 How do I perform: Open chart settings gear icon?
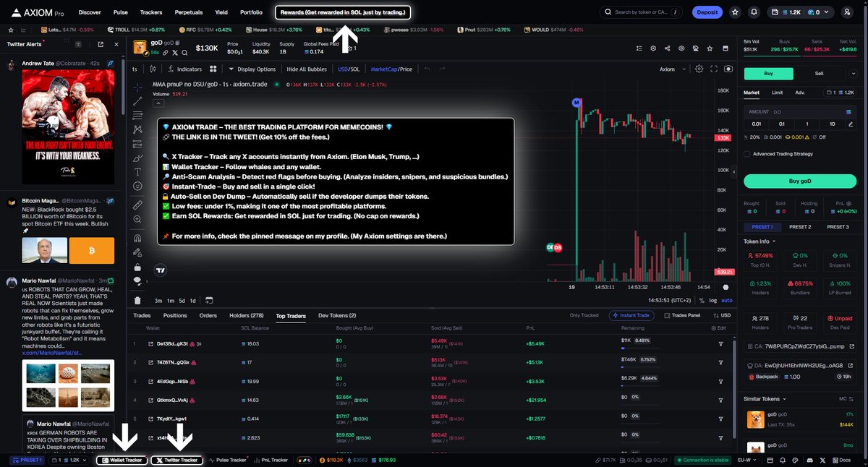pyautogui.click(x=699, y=69)
